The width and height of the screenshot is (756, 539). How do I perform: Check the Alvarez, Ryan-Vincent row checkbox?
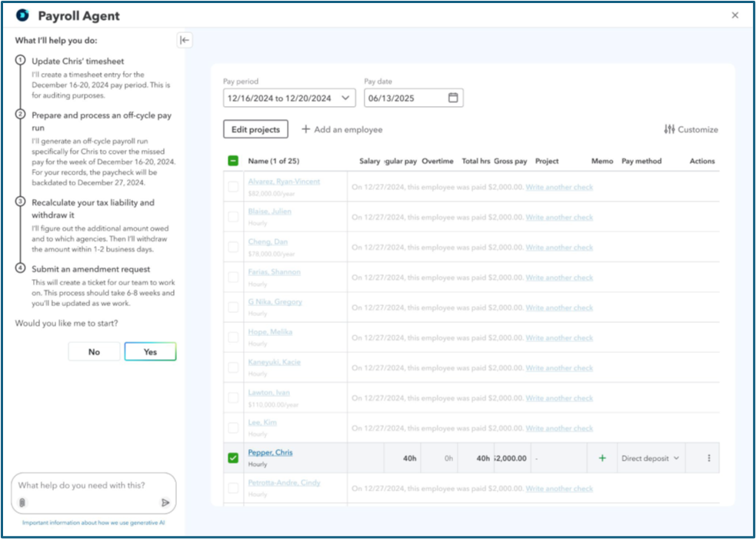[x=233, y=187]
